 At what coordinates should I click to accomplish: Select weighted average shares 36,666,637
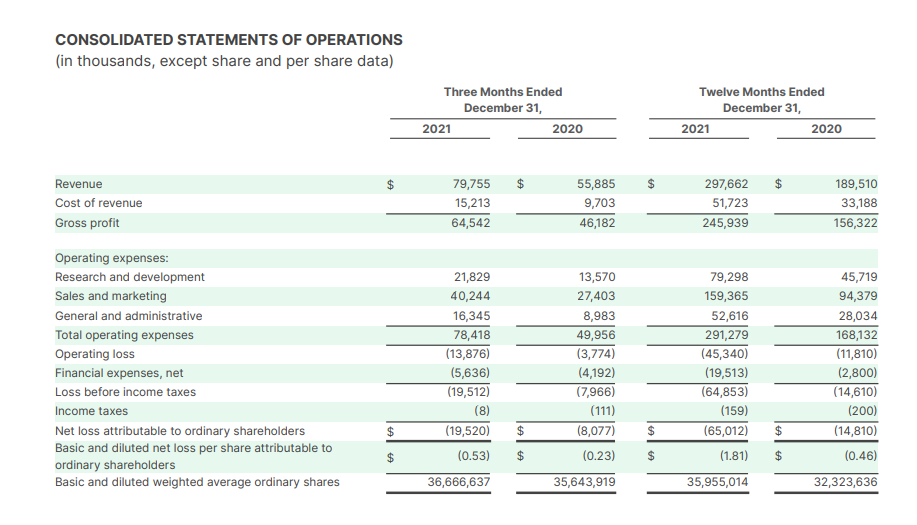pyautogui.click(x=459, y=482)
